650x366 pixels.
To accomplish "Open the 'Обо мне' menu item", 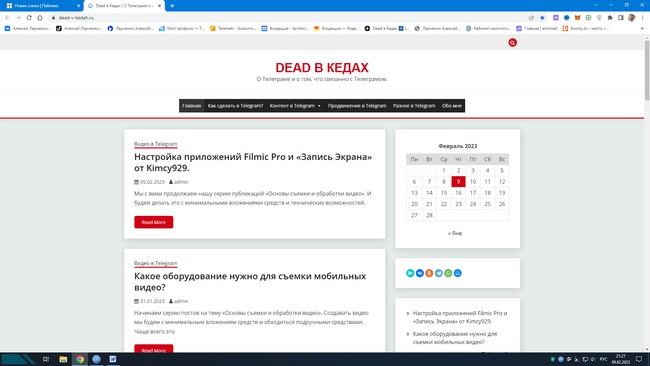I will click(x=451, y=106).
